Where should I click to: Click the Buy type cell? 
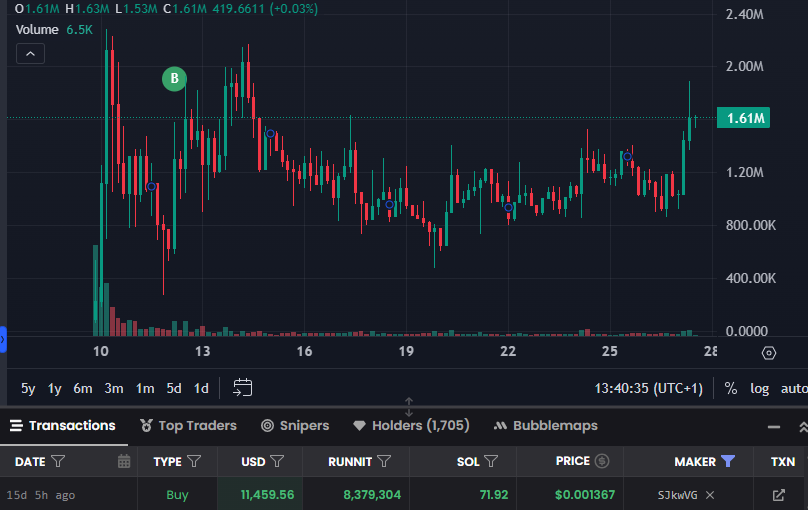coord(177,495)
